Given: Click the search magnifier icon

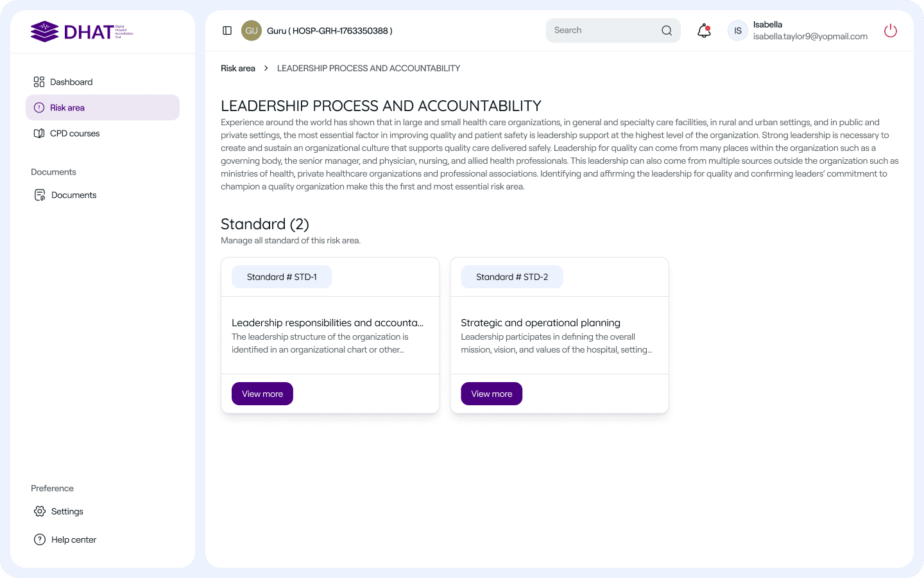Looking at the screenshot, I should pos(667,31).
